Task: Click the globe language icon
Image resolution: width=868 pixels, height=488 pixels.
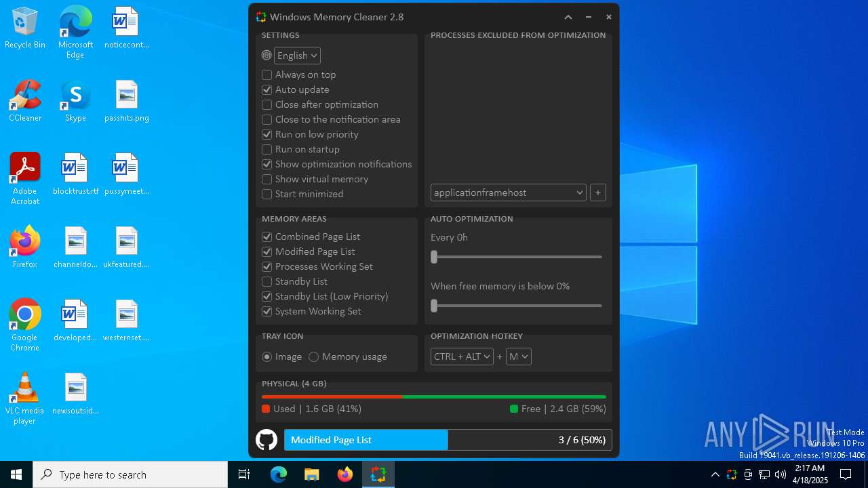Action: 267,56
